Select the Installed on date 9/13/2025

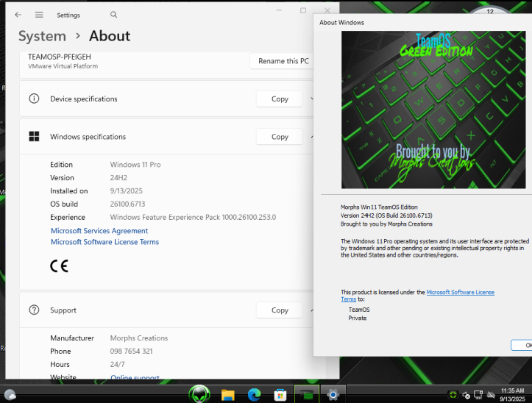click(126, 190)
